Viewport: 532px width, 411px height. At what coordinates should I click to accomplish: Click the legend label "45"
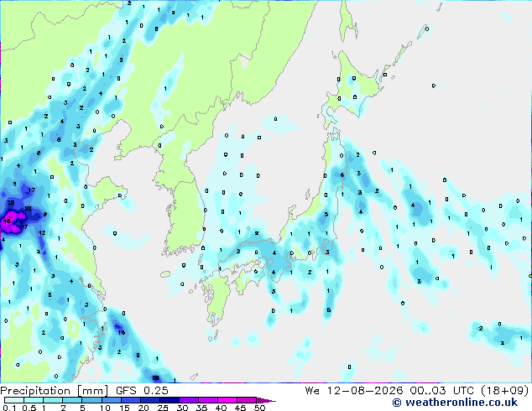point(241,408)
